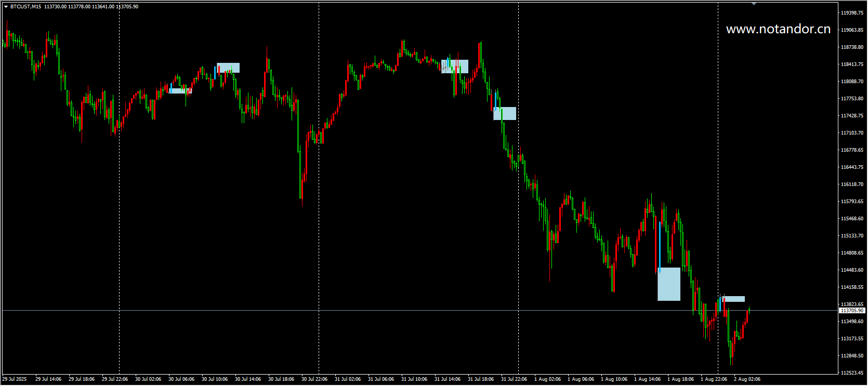868x386 pixels.
Task: Click time axis label 31 Jul 02:06
Action: click(348, 379)
